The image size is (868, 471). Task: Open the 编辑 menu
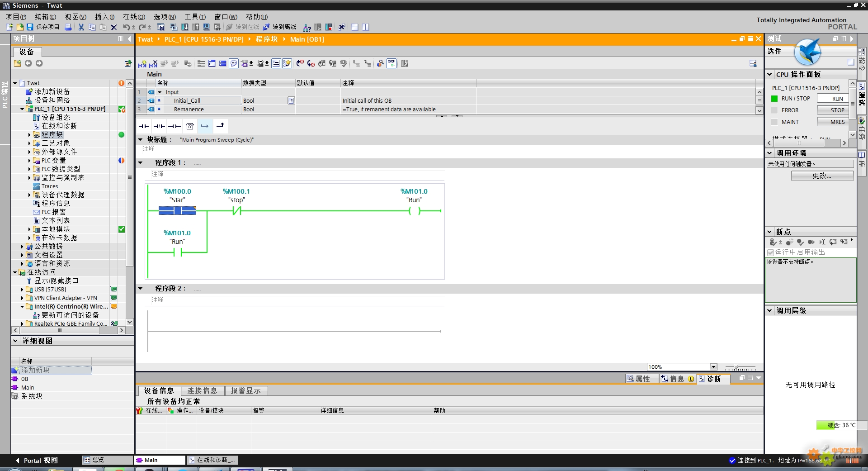tap(46, 17)
